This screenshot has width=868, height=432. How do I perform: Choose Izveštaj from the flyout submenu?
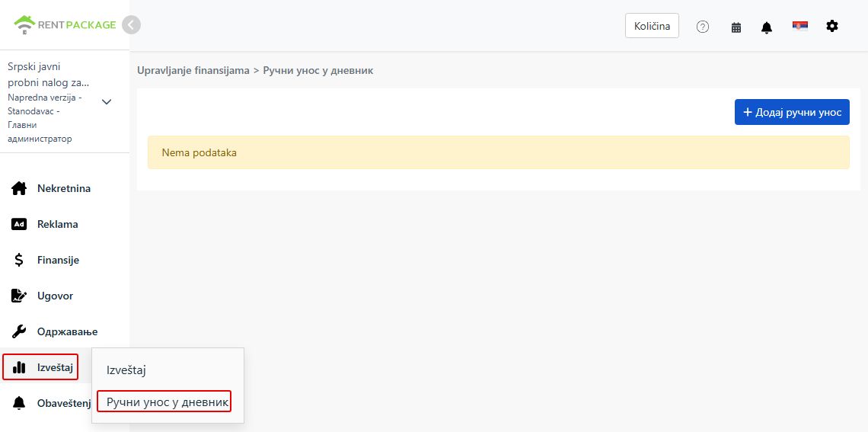[126, 370]
